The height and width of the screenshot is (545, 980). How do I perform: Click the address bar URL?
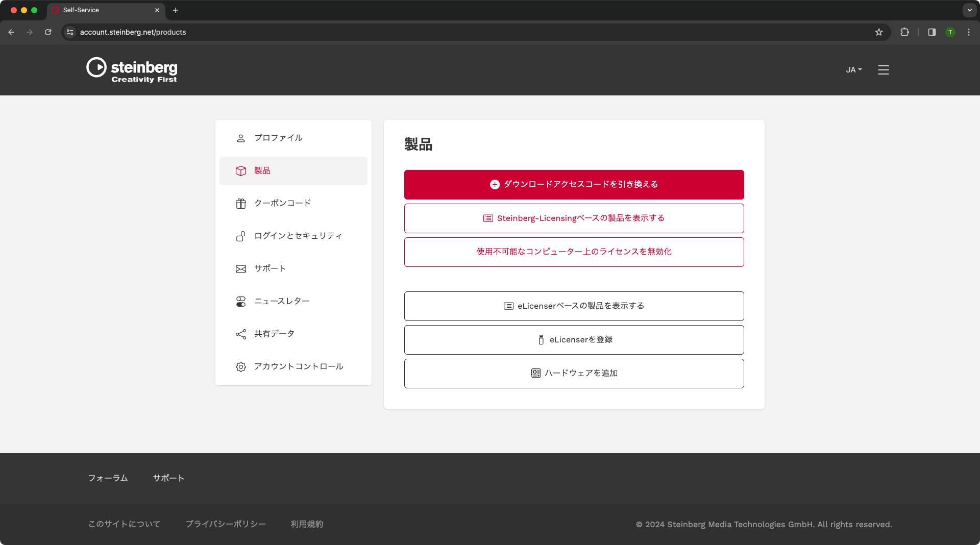133,32
